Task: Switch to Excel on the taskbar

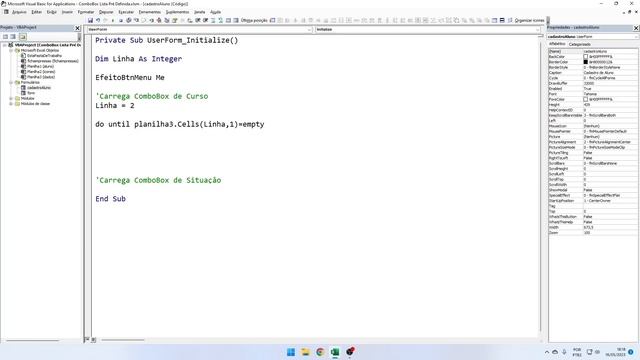Action: pos(335,352)
